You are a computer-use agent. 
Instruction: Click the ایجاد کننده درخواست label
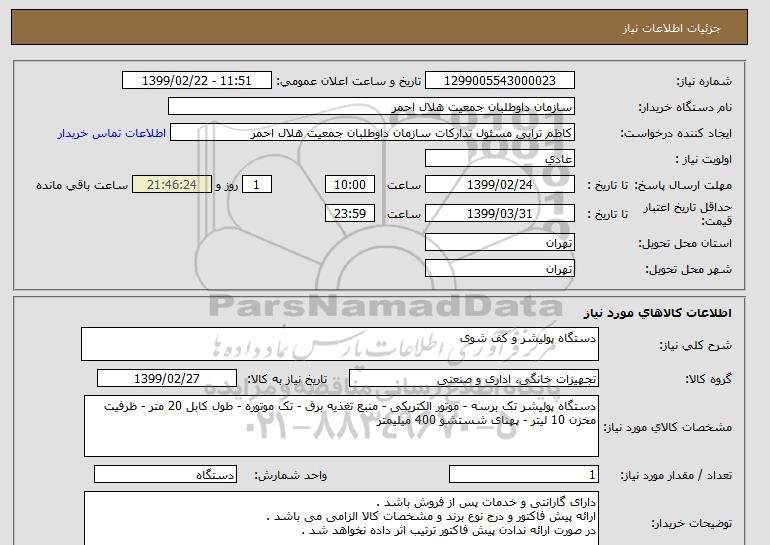pos(676,133)
